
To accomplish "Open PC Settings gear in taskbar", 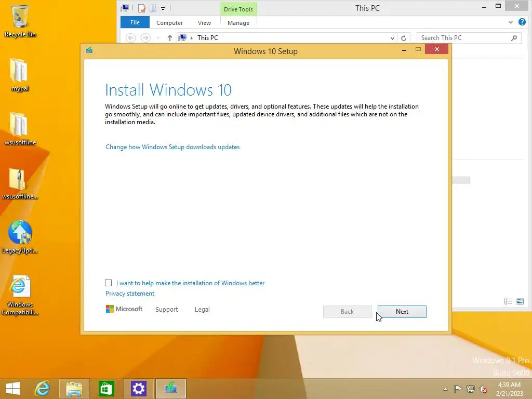I will coord(138,389).
